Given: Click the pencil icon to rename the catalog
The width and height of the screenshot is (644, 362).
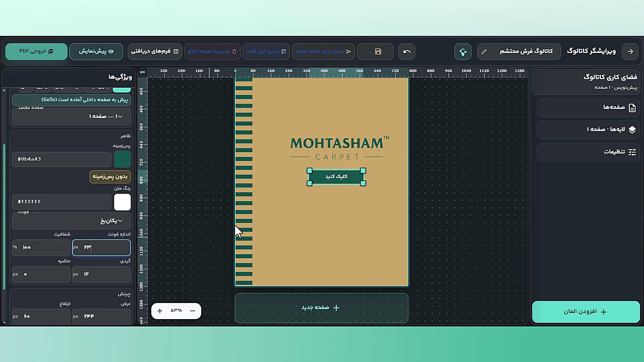Looking at the screenshot, I should (x=484, y=52).
